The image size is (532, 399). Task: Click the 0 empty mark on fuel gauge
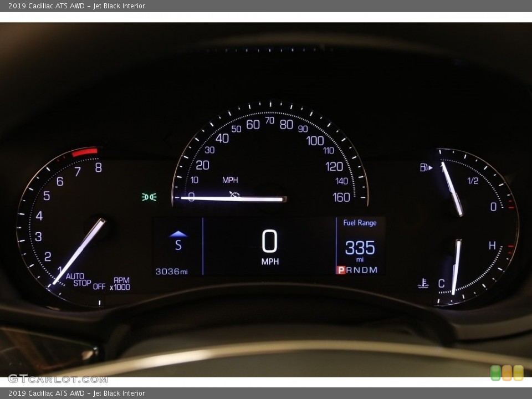(x=494, y=206)
